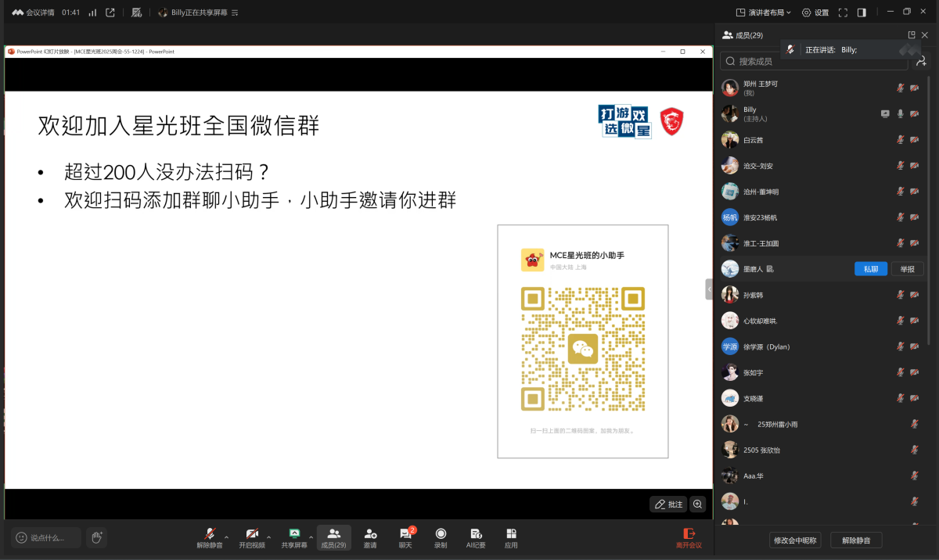Toggle the side panel icon next to fullscreen
This screenshot has height=560, width=939.
[862, 13]
